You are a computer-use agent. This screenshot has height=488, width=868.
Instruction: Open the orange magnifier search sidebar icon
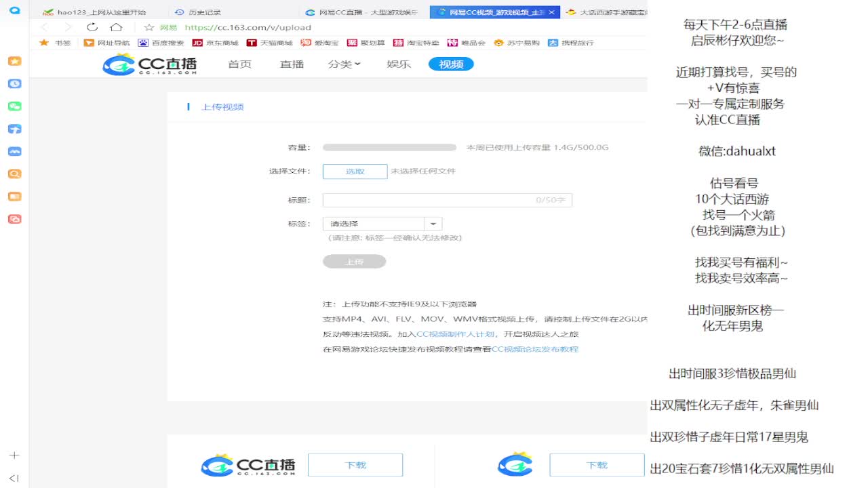pos(14,174)
